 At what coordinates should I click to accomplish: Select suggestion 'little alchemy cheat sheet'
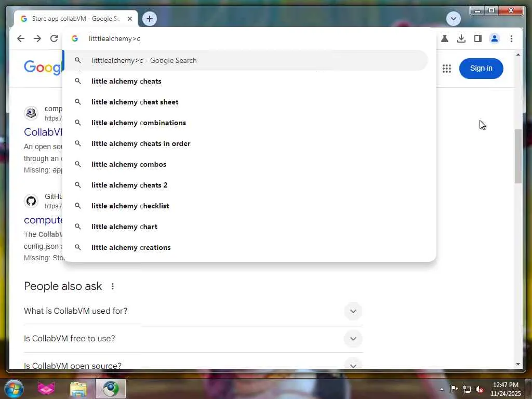[246, 102]
